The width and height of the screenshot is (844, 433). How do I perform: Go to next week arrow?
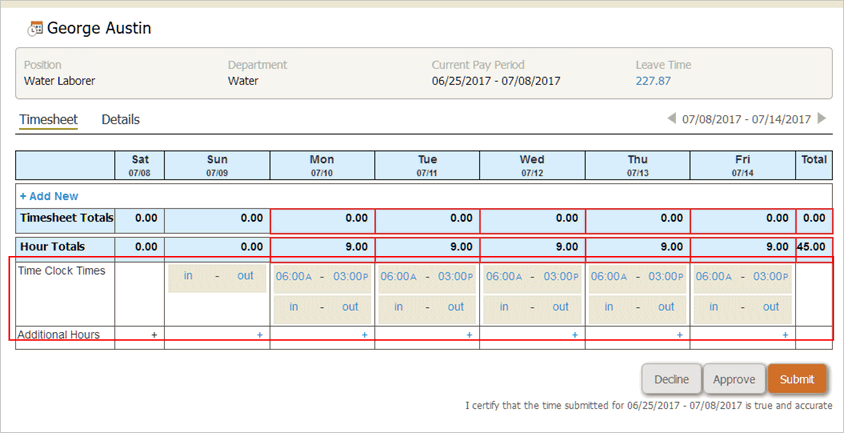[822, 118]
